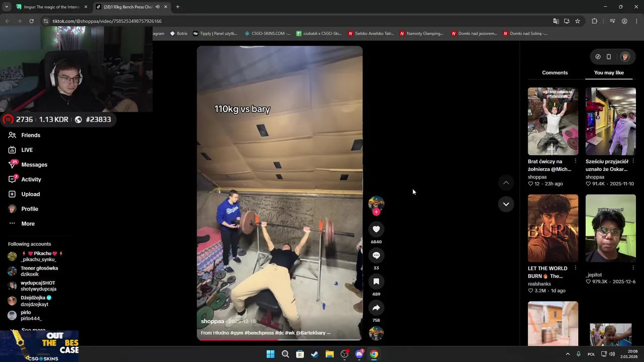Screen dimensions: 644x362
Task: Open the Friends icon in the sidebar
Action: pyautogui.click(x=12, y=135)
